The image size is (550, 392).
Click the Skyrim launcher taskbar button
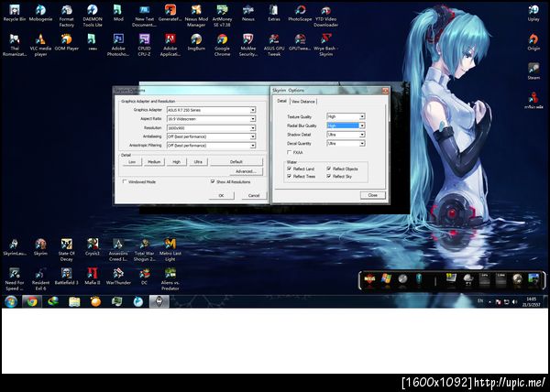click(159, 301)
